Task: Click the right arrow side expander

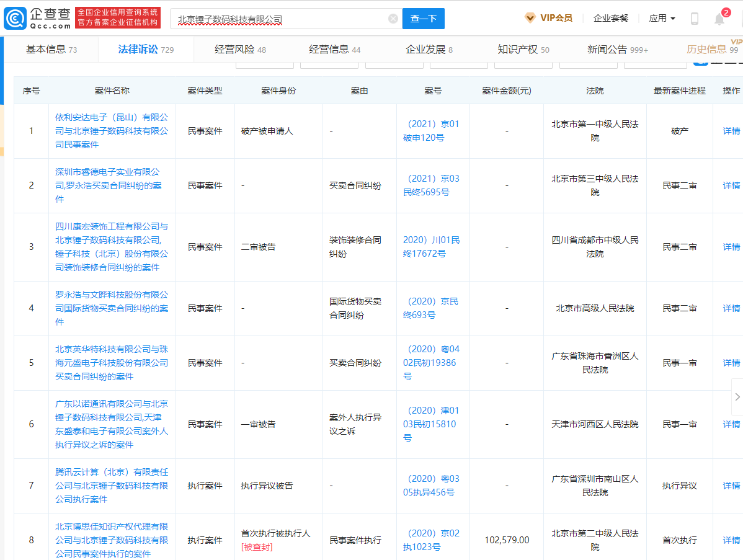Action: pos(737,397)
